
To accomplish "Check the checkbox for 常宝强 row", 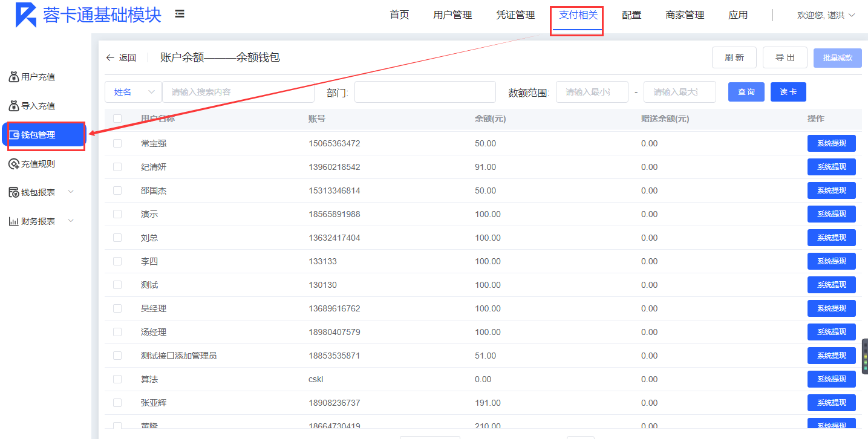I will [117, 143].
